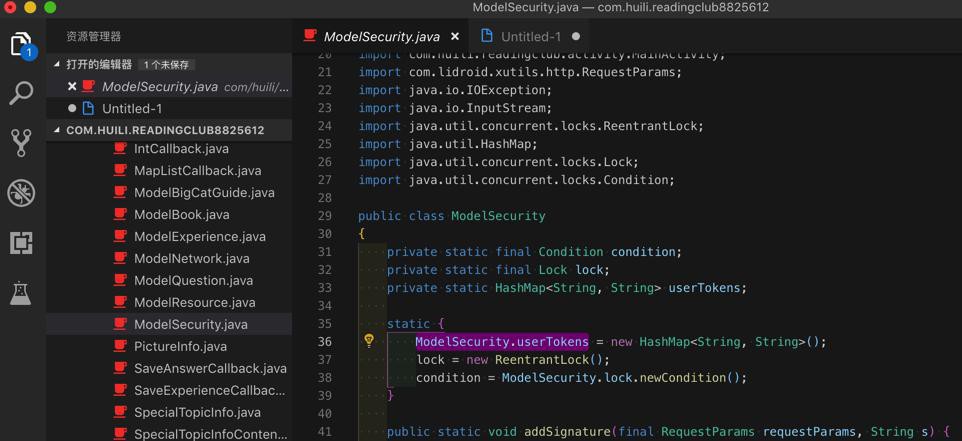Collapse the open editors section
The image size is (962, 441).
57,64
